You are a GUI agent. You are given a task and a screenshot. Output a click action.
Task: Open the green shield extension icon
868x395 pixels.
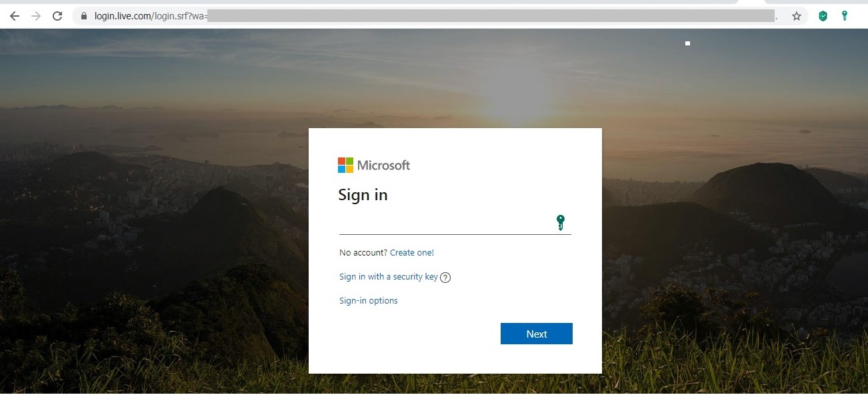pos(823,16)
